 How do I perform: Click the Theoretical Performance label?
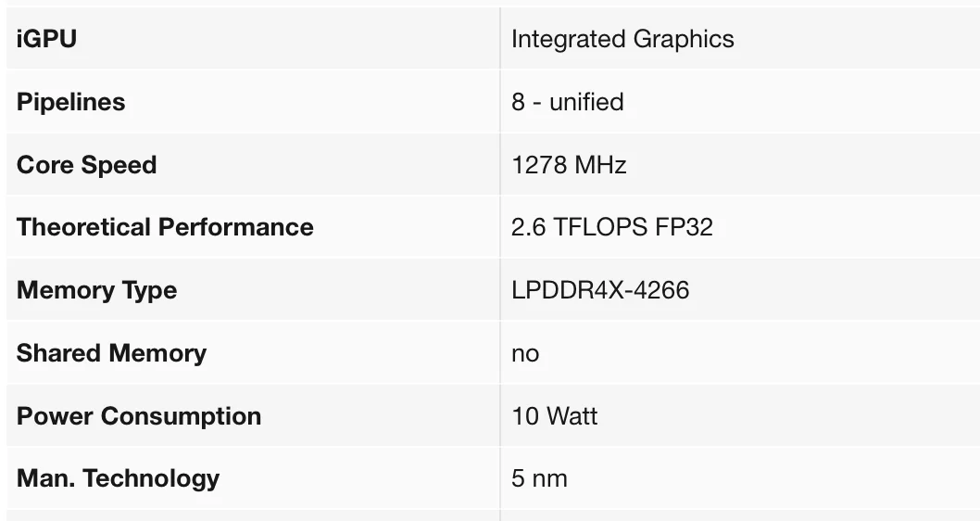165,227
